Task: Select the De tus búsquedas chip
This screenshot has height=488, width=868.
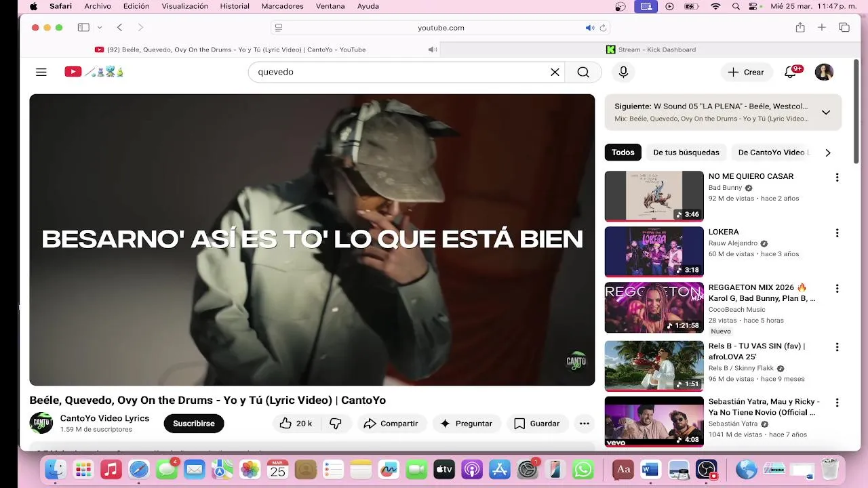Action: tap(686, 152)
